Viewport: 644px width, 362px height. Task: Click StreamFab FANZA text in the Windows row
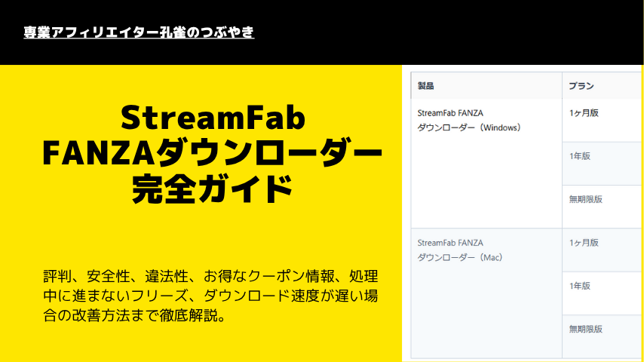(x=450, y=112)
